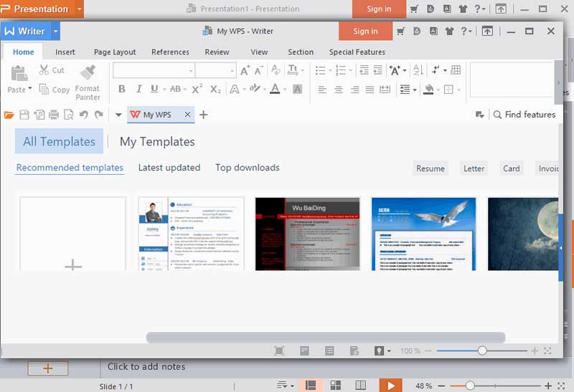The width and height of the screenshot is (574, 392).
Task: Clear formatting with eraser A icon
Action: (276, 70)
